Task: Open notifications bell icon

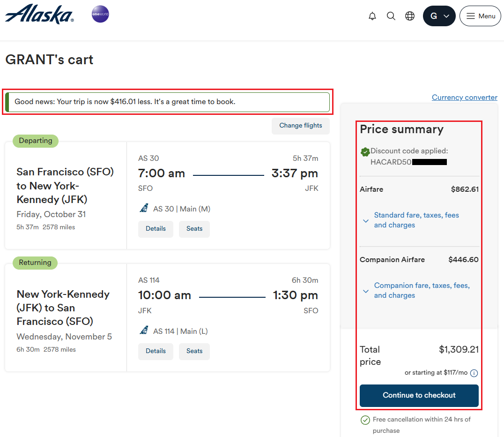Action: click(372, 16)
